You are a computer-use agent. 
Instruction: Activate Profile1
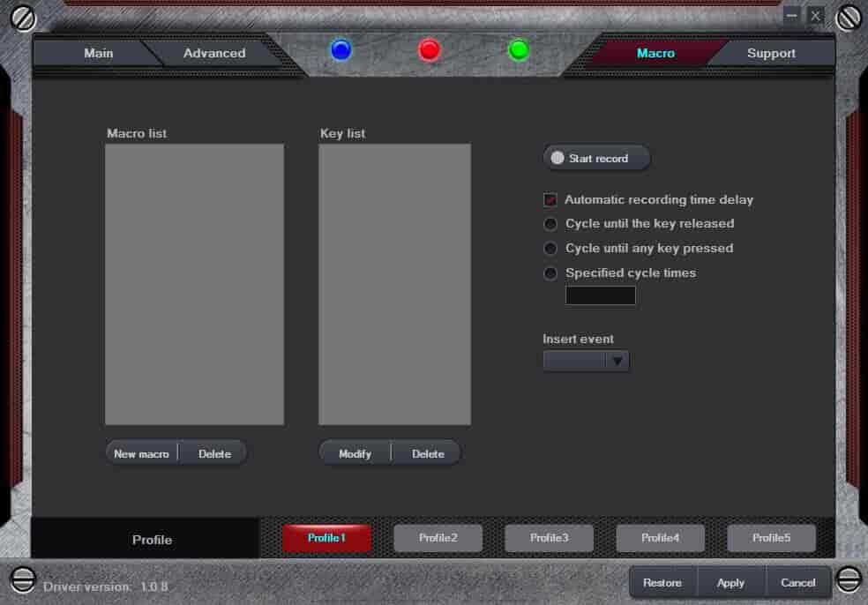(326, 538)
